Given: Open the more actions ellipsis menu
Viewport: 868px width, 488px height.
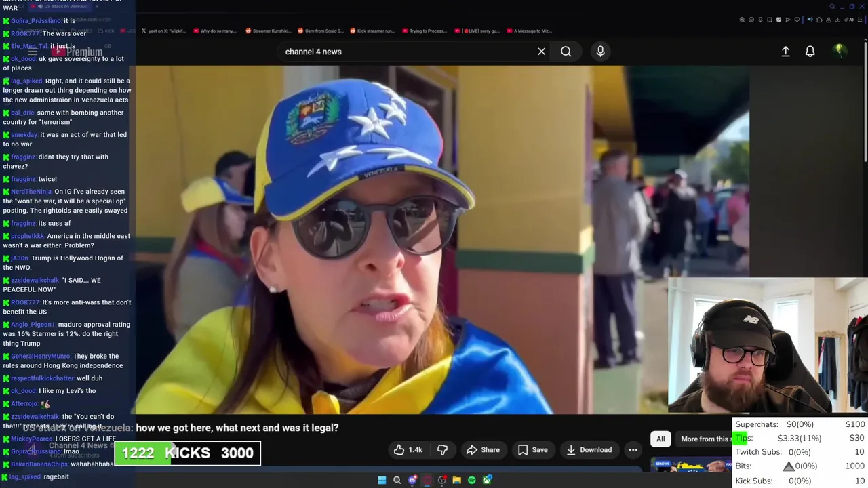Looking at the screenshot, I should (x=633, y=450).
